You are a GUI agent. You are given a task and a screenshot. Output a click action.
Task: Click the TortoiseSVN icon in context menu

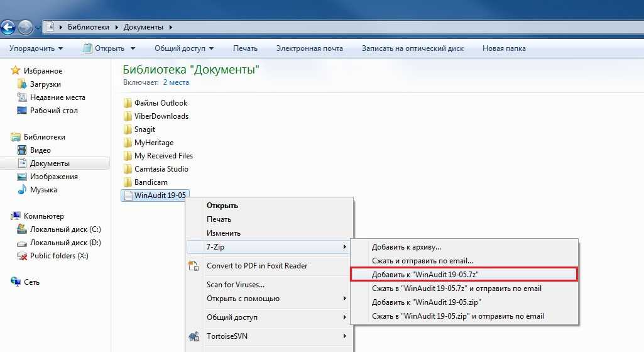194,336
